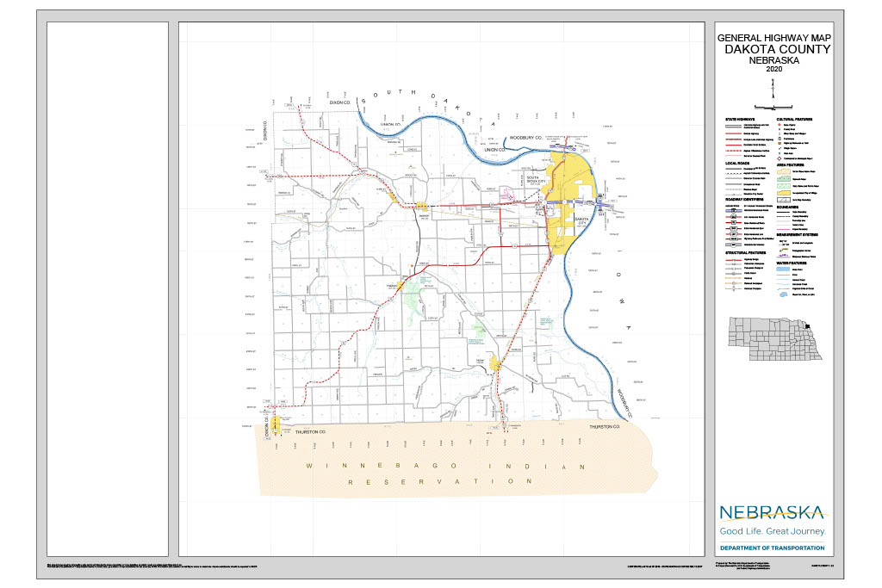Screen dimensions: 882x588
Task: Click the GENERAL HIGHWAY MAP title
Action: [x=774, y=38]
